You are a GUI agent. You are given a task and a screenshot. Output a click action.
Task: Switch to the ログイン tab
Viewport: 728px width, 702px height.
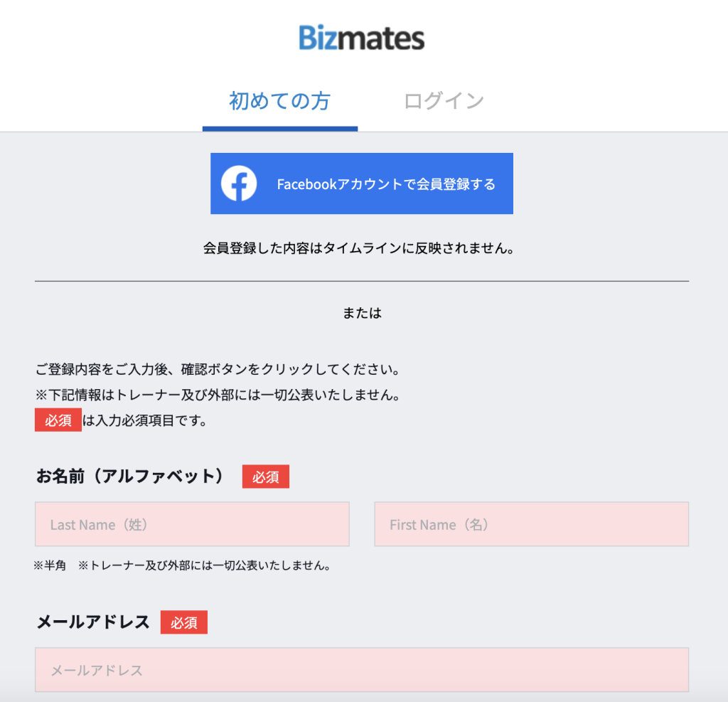point(442,101)
